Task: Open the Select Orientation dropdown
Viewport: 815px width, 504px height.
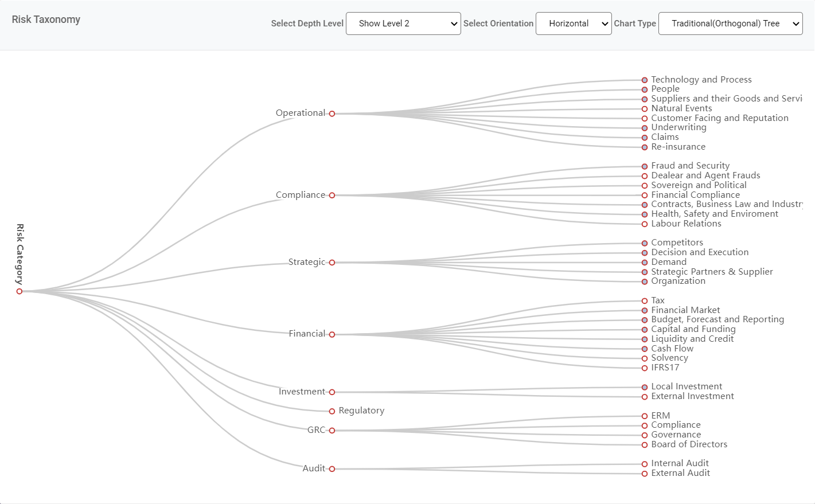Action: click(x=573, y=24)
